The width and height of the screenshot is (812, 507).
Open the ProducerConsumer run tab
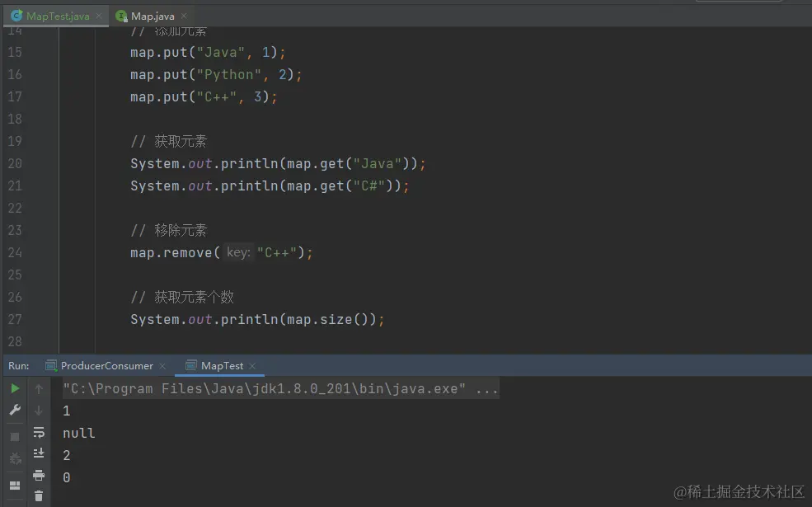coord(106,366)
